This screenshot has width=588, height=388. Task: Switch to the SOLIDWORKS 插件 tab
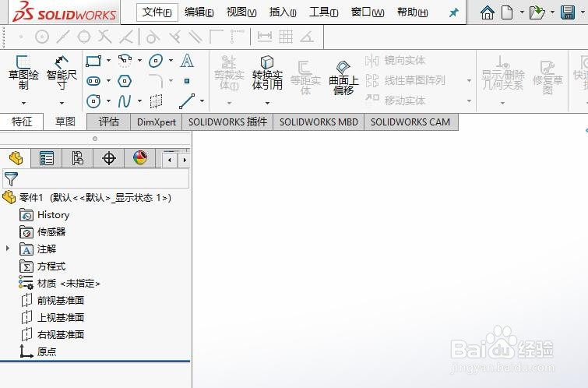pos(227,122)
